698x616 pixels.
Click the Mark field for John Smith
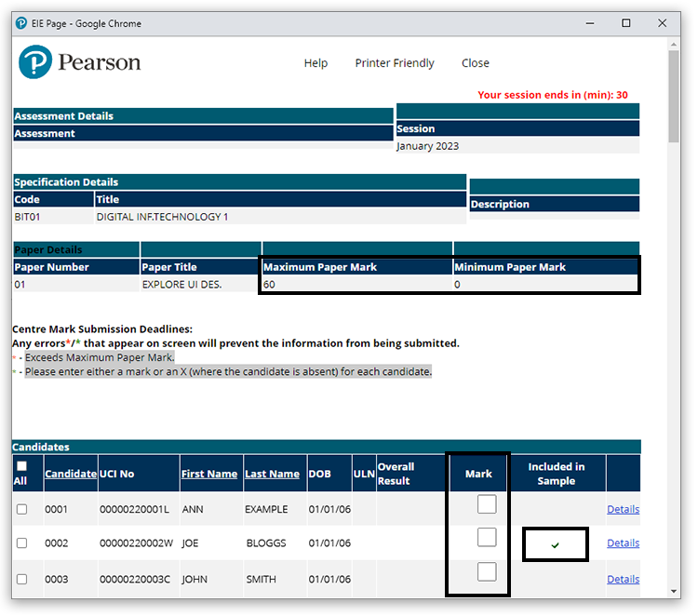[487, 572]
